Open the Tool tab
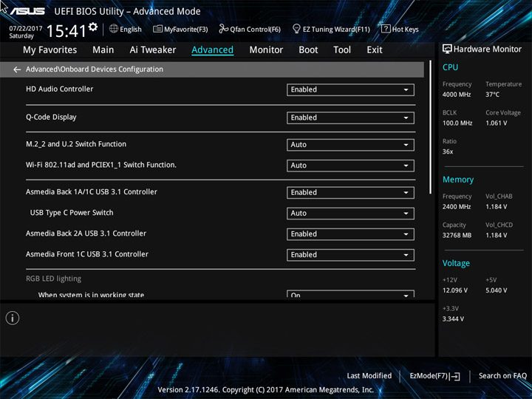532x399 pixels. 342,50
